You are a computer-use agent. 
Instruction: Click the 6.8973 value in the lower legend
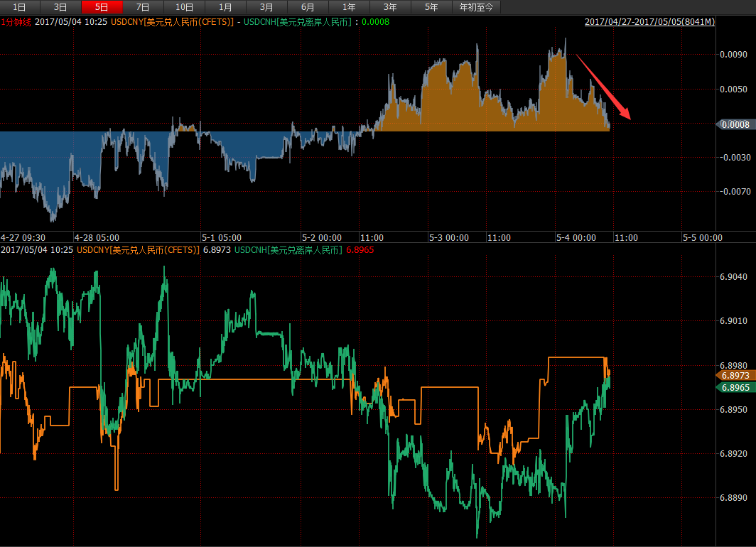coord(217,249)
